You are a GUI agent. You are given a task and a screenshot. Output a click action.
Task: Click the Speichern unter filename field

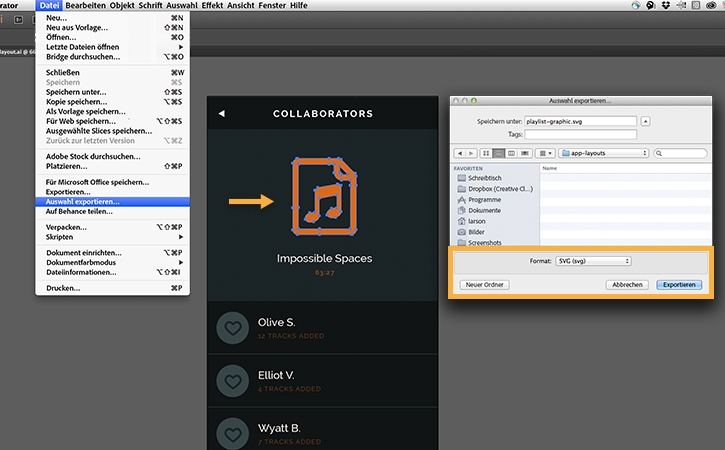coord(580,121)
